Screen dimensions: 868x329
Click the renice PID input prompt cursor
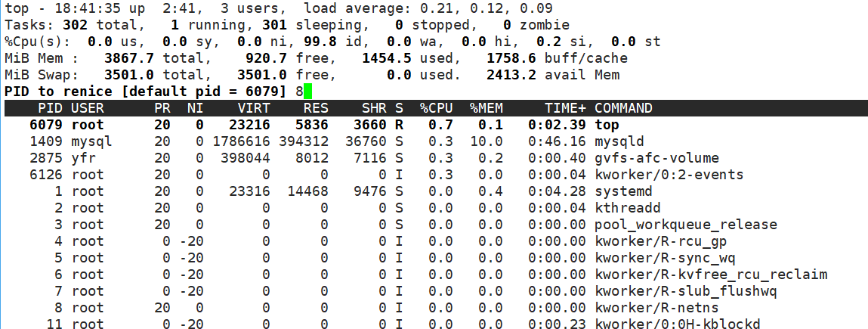307,92
